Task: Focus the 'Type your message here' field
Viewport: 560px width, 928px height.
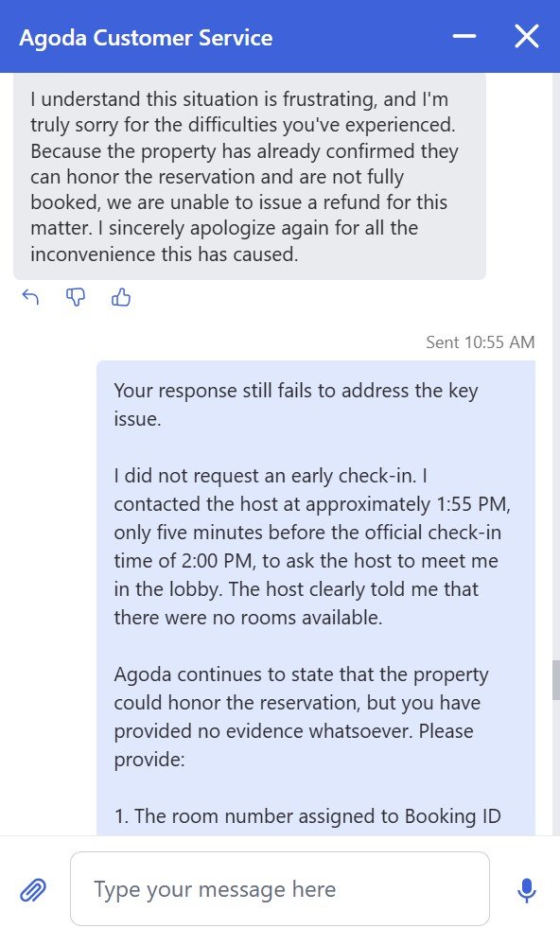Action: click(x=280, y=889)
